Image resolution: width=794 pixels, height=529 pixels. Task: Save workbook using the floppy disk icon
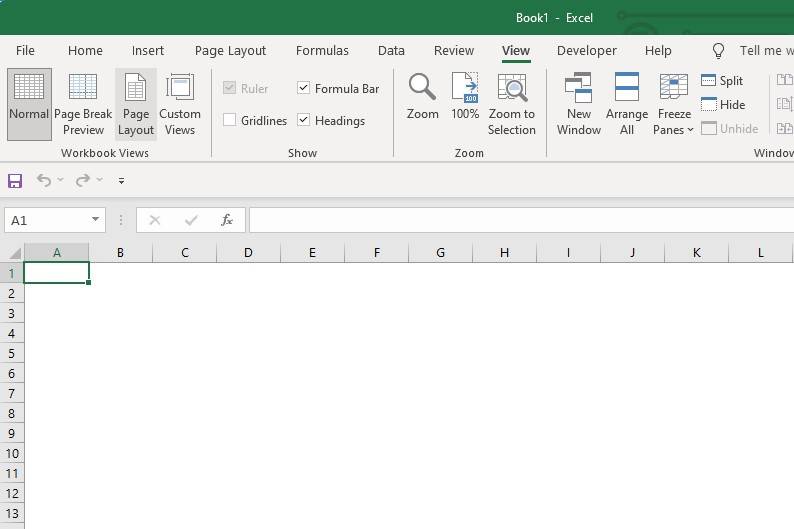point(15,180)
